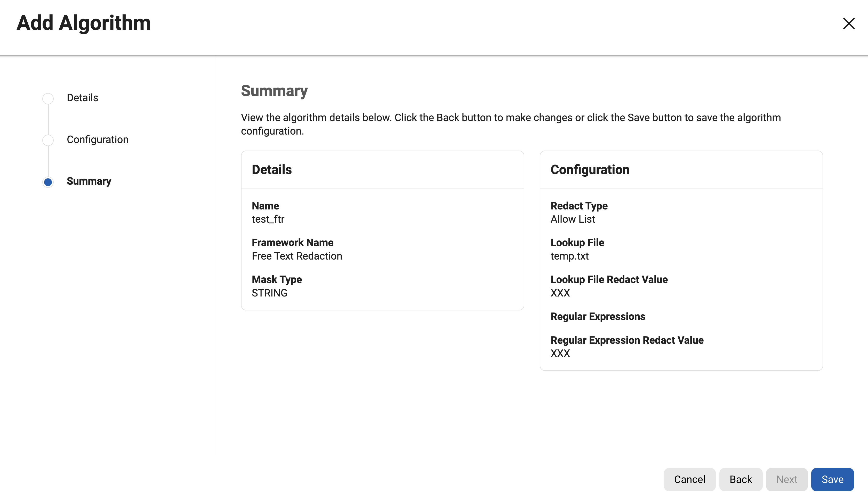This screenshot has width=868, height=500.
Task: Click the Configuration card heading
Action: click(590, 170)
